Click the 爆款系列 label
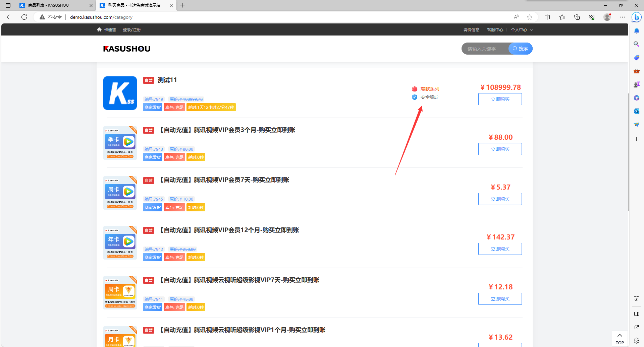This screenshot has width=644, height=347. pyautogui.click(x=430, y=89)
